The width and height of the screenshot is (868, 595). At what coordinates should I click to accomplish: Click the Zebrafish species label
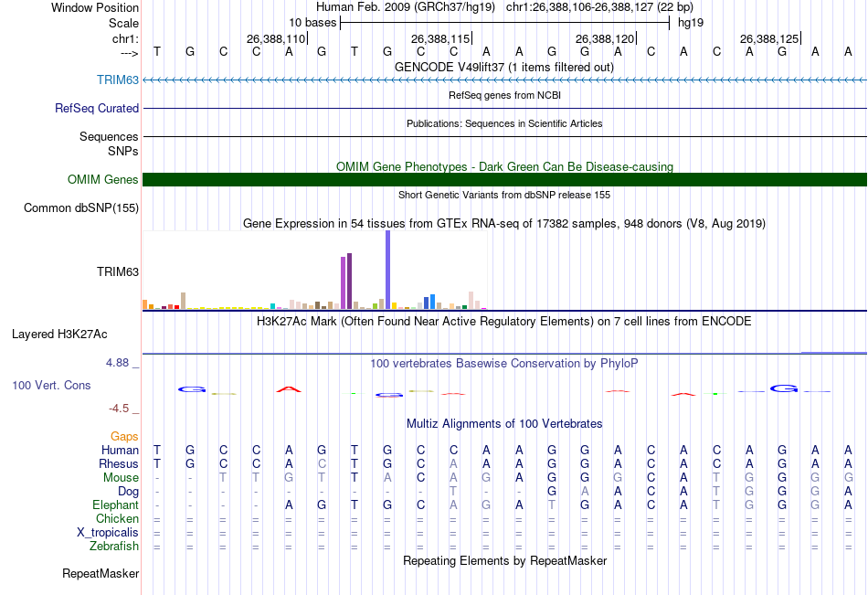tap(114, 546)
